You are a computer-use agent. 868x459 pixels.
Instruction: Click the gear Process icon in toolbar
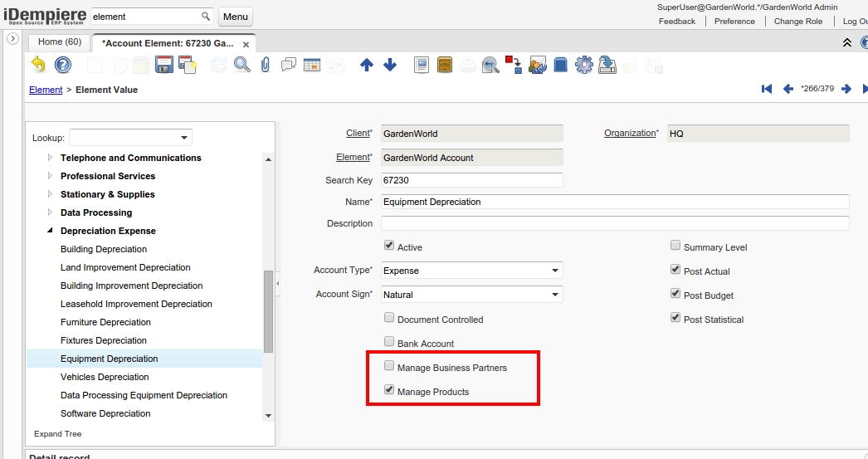coord(583,65)
